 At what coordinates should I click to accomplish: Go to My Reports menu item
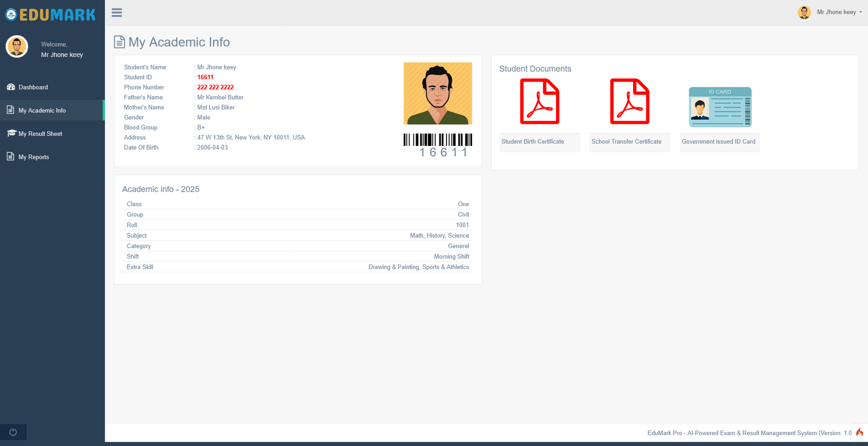pos(52,157)
